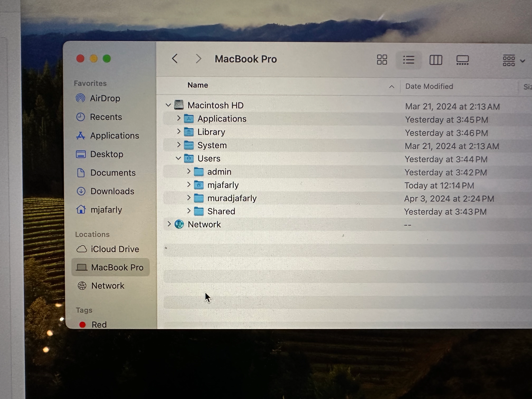Click the MacBook Pro window title

click(246, 59)
